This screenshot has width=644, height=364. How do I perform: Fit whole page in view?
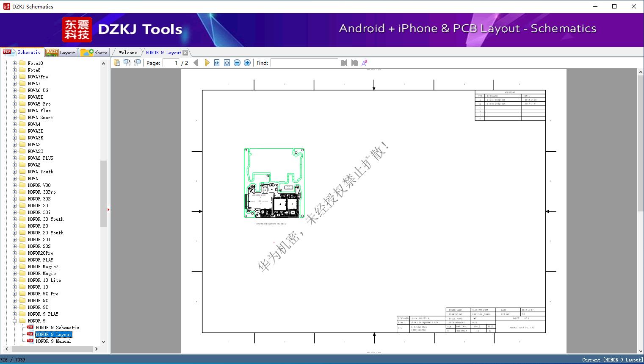[227, 63]
